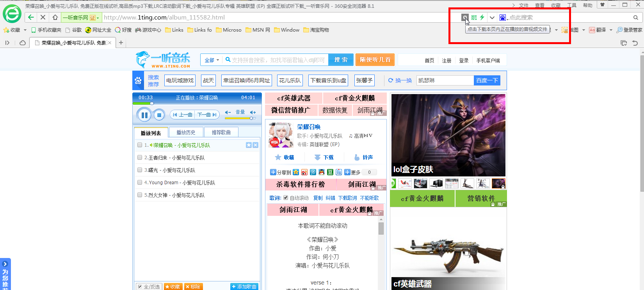The width and height of the screenshot is (644, 290).
Task: Click the song progress bar handle
Action: tap(152, 103)
